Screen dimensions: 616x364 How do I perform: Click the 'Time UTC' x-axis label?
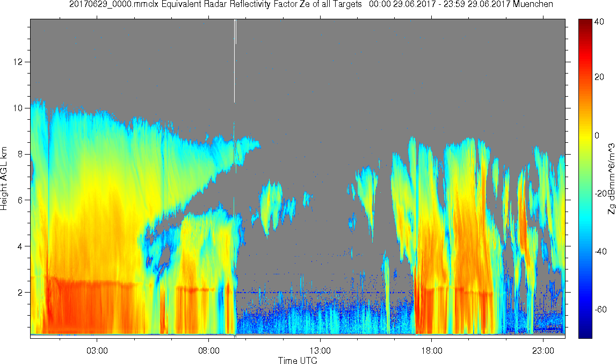click(x=298, y=360)
